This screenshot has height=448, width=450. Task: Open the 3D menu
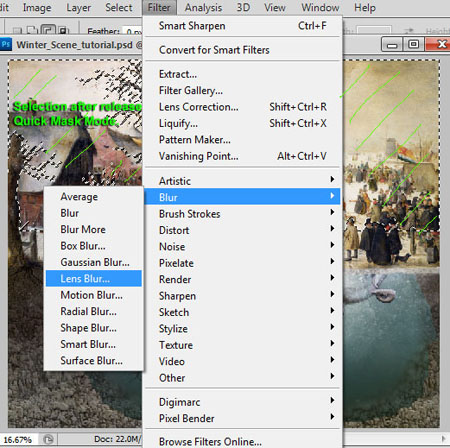(x=243, y=7)
